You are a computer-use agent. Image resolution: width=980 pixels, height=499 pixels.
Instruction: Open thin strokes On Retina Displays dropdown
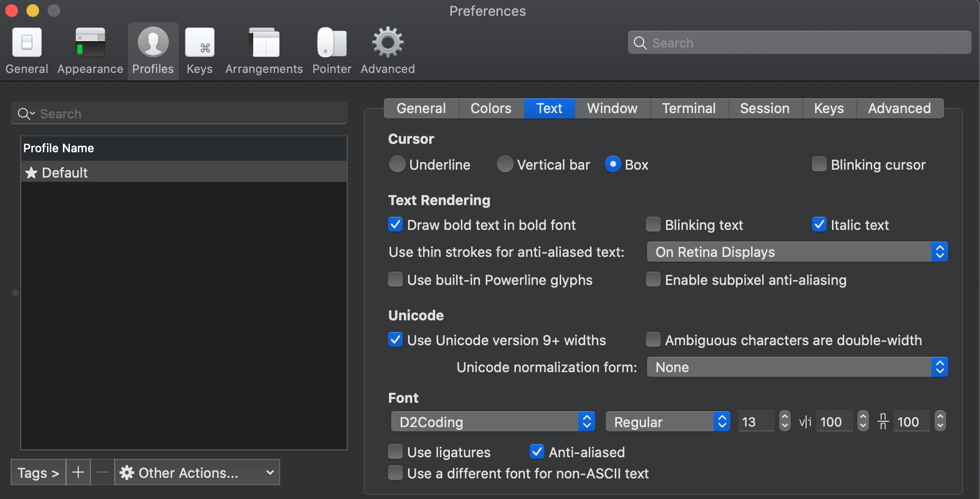click(x=797, y=252)
